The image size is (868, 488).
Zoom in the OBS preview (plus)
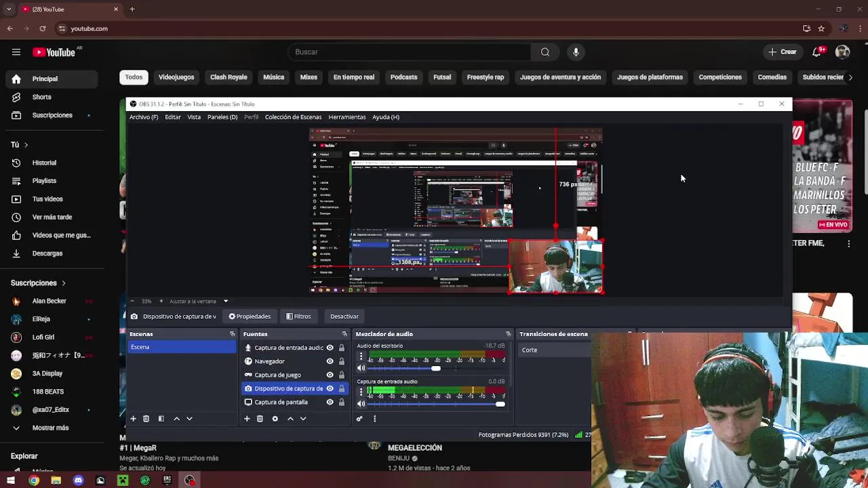pos(161,301)
